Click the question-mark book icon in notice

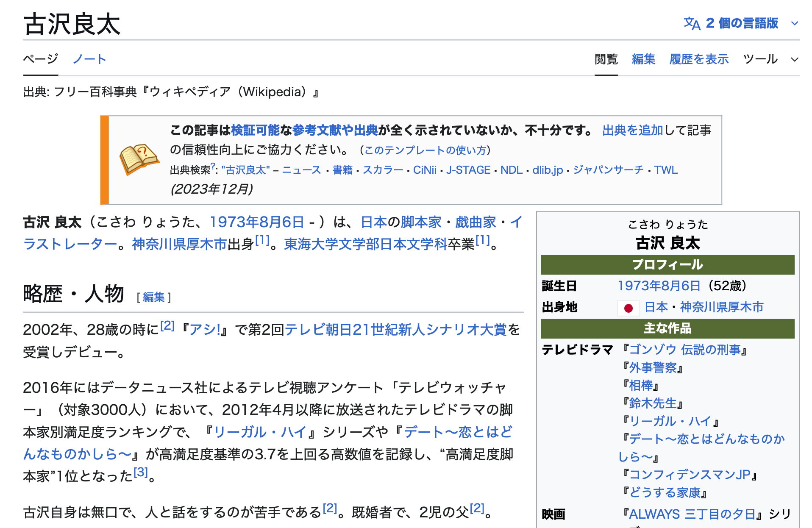[139, 159]
